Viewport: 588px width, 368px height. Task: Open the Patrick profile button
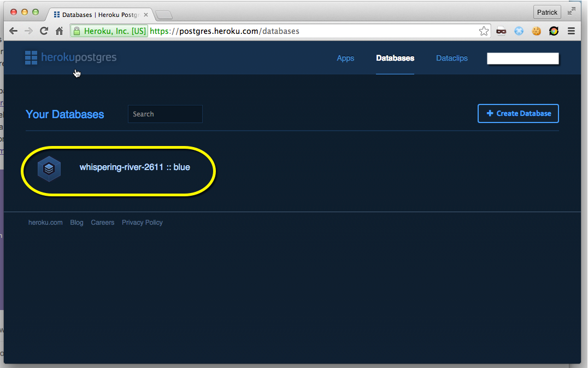[x=547, y=13]
